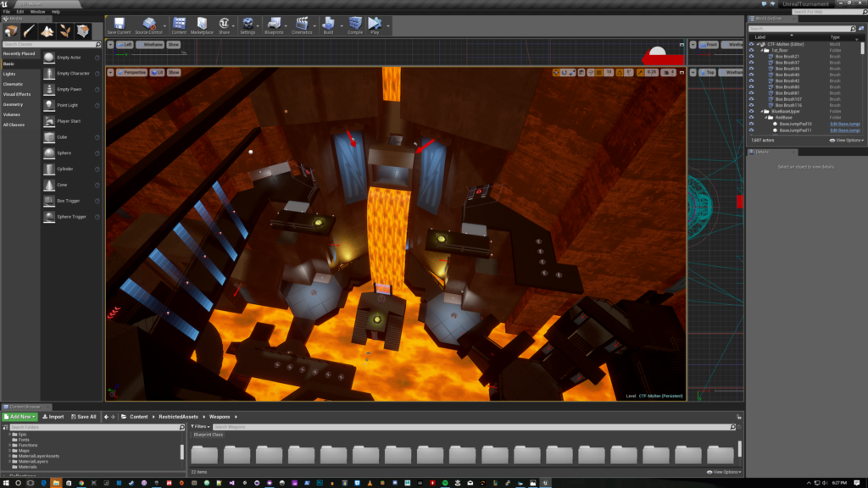Click the Search Classes input field
This screenshot has height=488, width=868.
[51, 44]
